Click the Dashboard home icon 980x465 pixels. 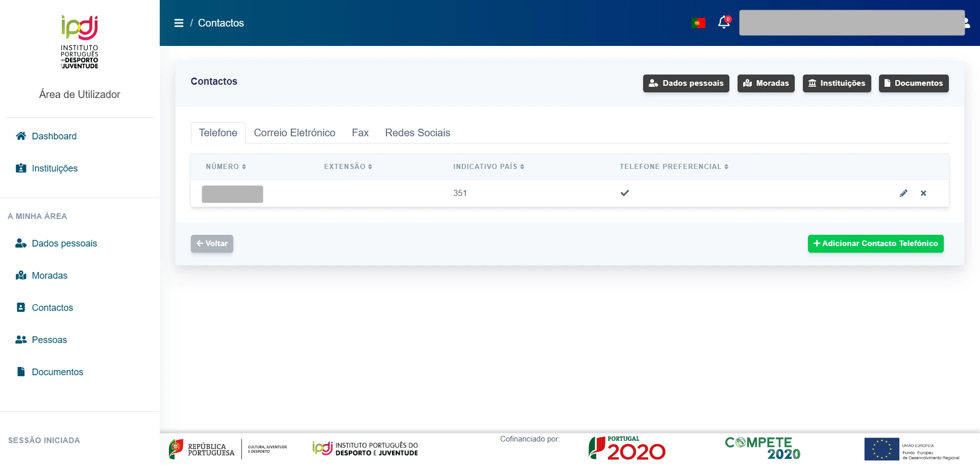click(21, 136)
